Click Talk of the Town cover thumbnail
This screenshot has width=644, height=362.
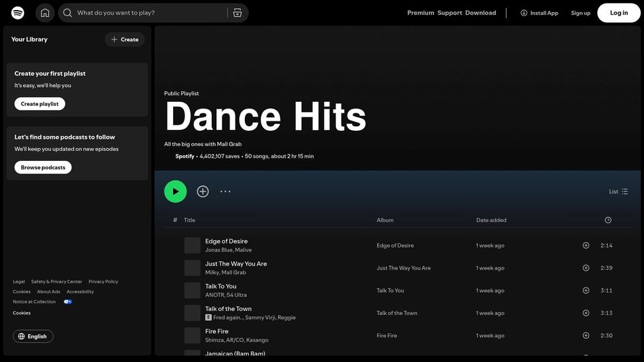click(193, 313)
